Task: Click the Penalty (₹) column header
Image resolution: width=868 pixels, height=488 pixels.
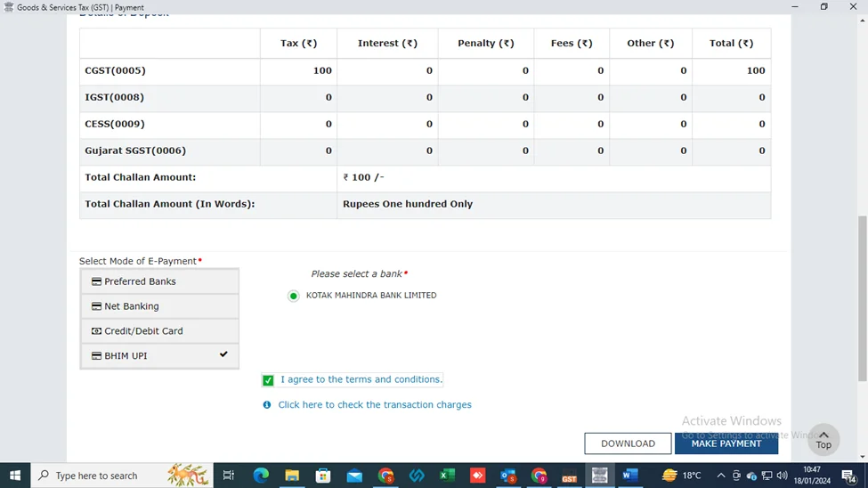Action: coord(485,44)
